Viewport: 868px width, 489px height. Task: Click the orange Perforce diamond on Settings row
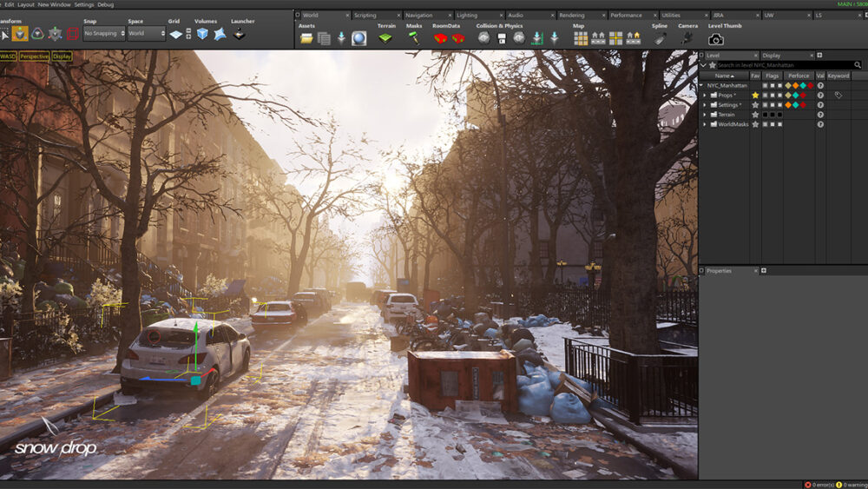click(788, 105)
